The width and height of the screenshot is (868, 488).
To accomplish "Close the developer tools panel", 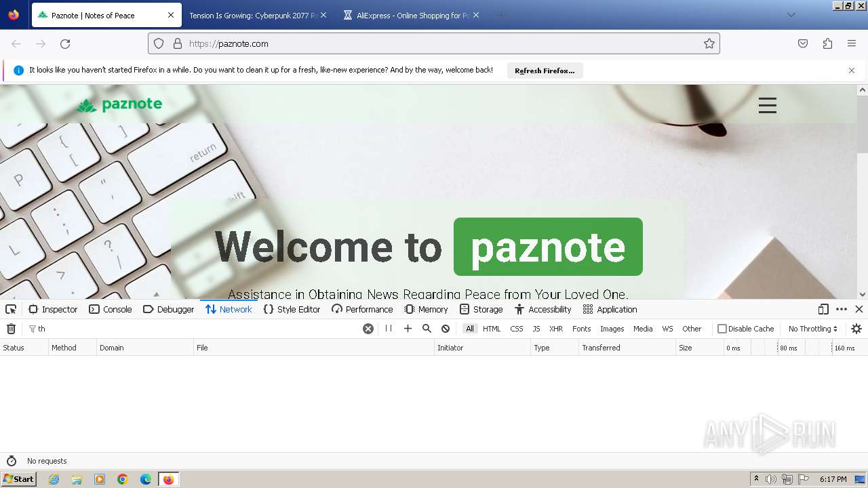I will click(859, 309).
